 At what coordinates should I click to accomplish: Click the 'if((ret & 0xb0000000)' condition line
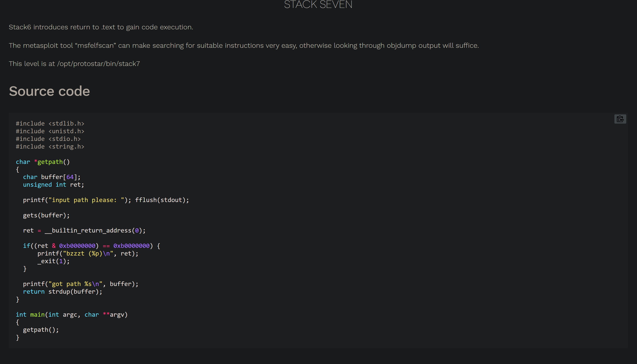pos(91,246)
